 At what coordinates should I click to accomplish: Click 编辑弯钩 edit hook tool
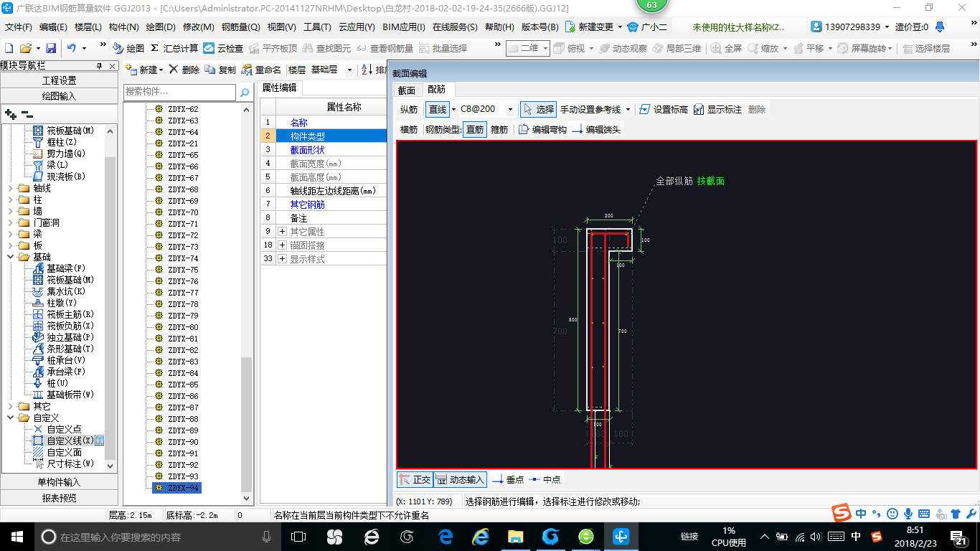coord(542,129)
